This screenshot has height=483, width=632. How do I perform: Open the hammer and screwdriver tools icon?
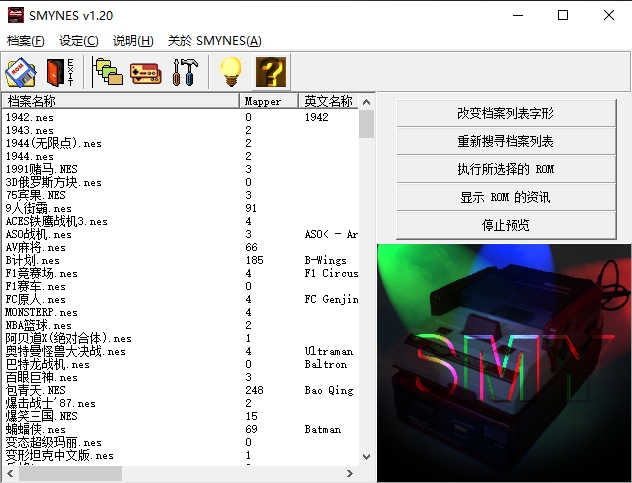tap(186, 72)
